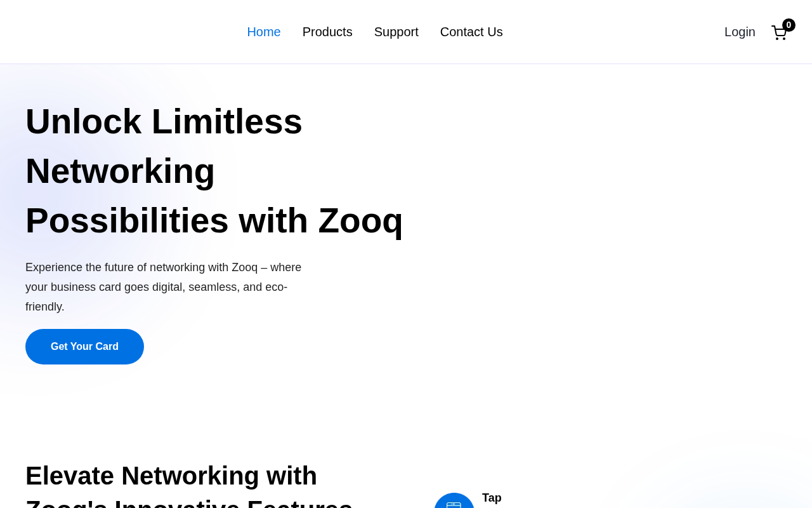The image size is (812, 508).
Task: Click the word Zooq in the hero headline
Action: (360, 220)
